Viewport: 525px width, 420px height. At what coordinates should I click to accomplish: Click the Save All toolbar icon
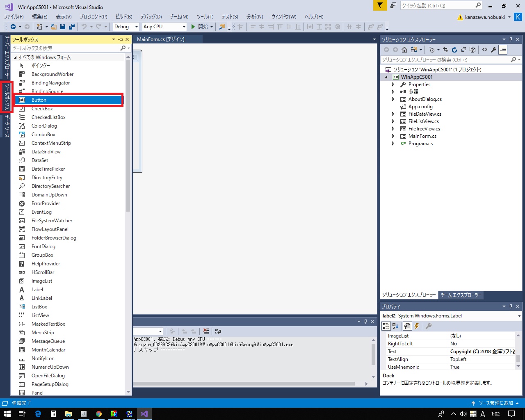coord(72,27)
